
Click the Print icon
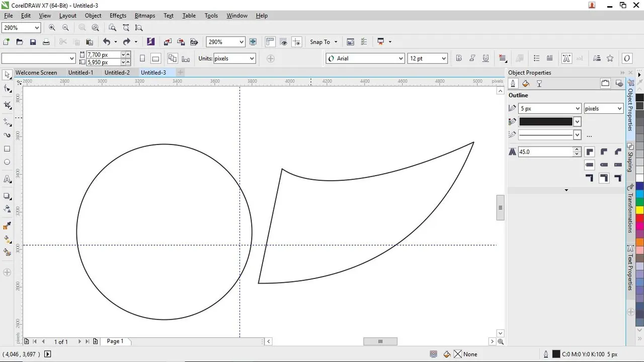point(46,42)
